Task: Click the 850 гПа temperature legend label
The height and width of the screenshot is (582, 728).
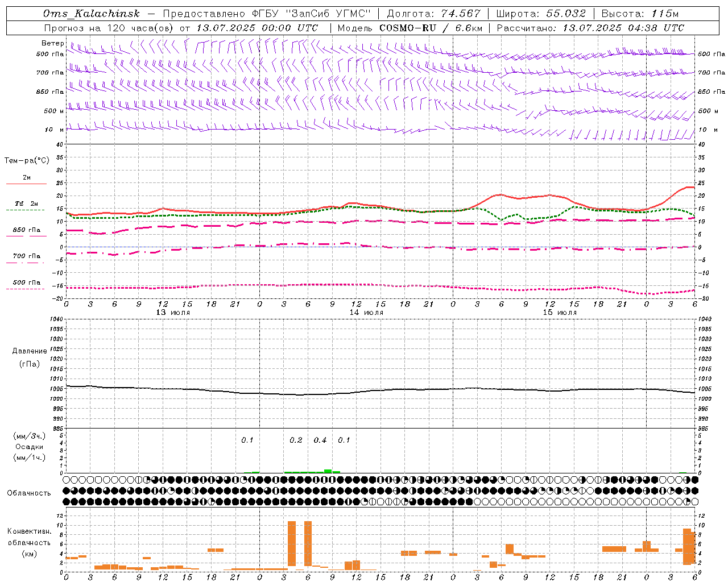Action: [27, 230]
